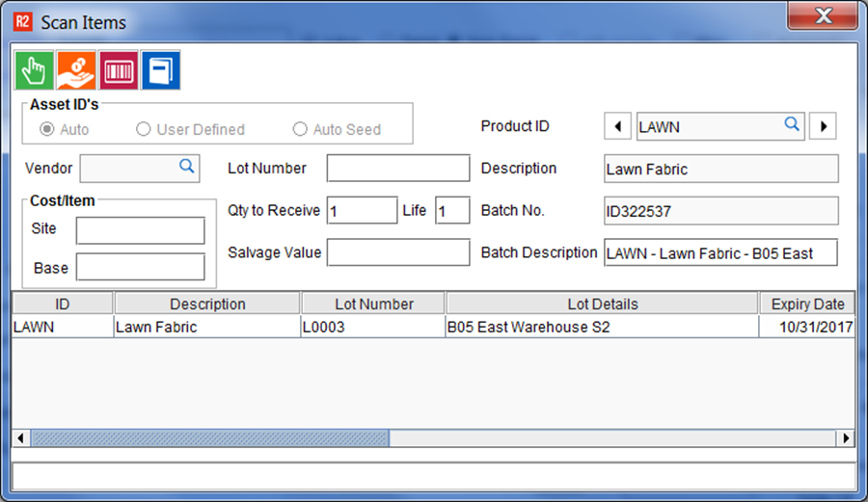Choose the User Defined asset ID option
Image resolution: width=868 pixels, height=502 pixels.
[x=144, y=129]
